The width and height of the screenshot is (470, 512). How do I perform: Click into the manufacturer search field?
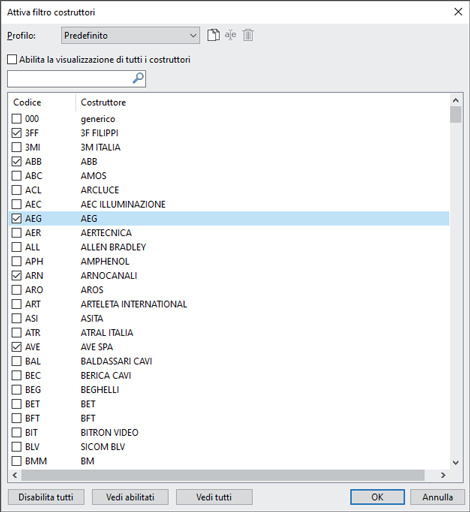click(x=70, y=79)
